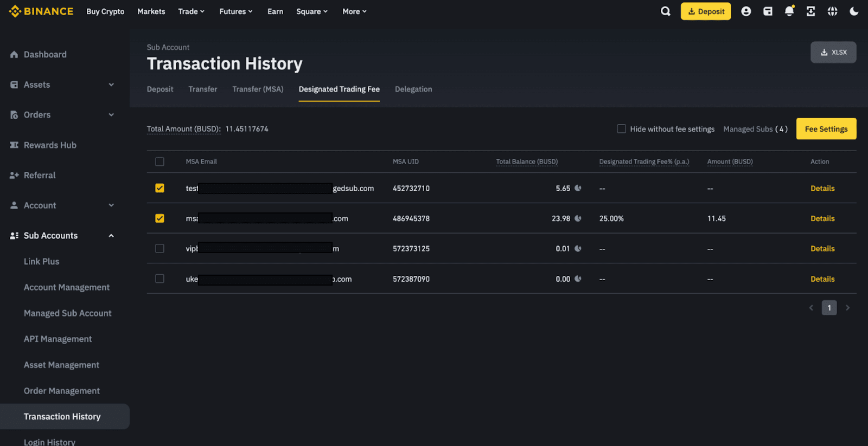Download the XLSX export
The height and width of the screenshot is (446, 868).
click(833, 53)
